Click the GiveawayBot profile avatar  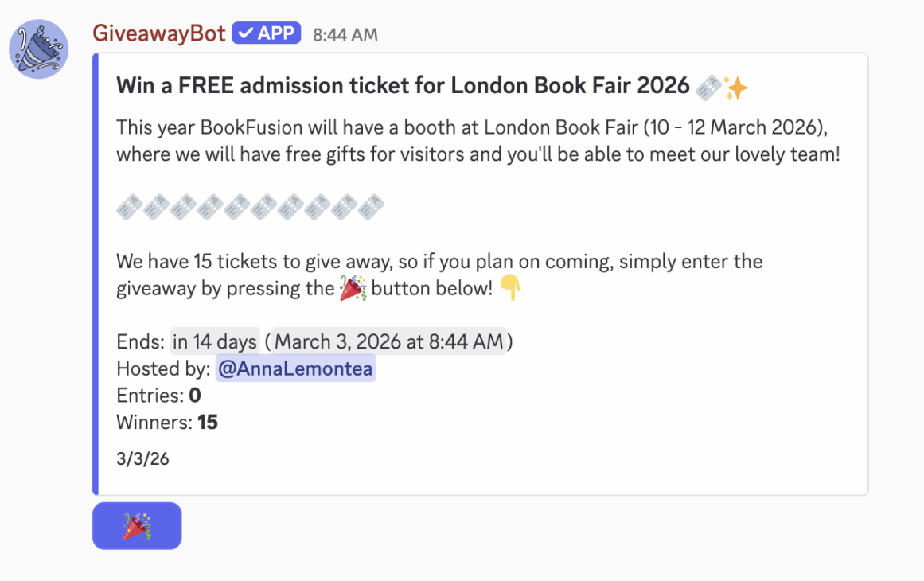[x=38, y=49]
